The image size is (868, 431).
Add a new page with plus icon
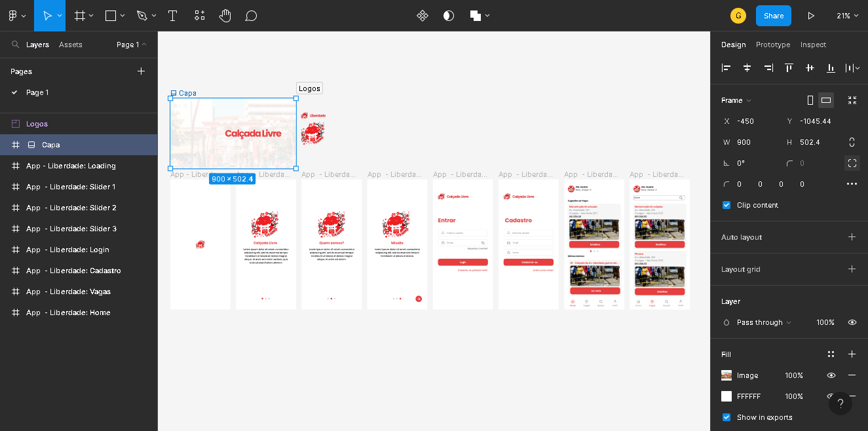141,71
